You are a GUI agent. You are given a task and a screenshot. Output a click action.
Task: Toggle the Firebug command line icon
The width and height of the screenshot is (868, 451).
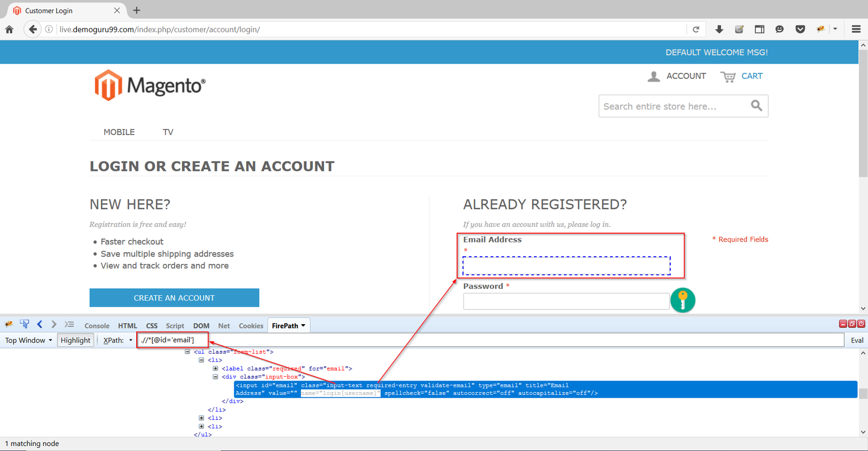(69, 325)
